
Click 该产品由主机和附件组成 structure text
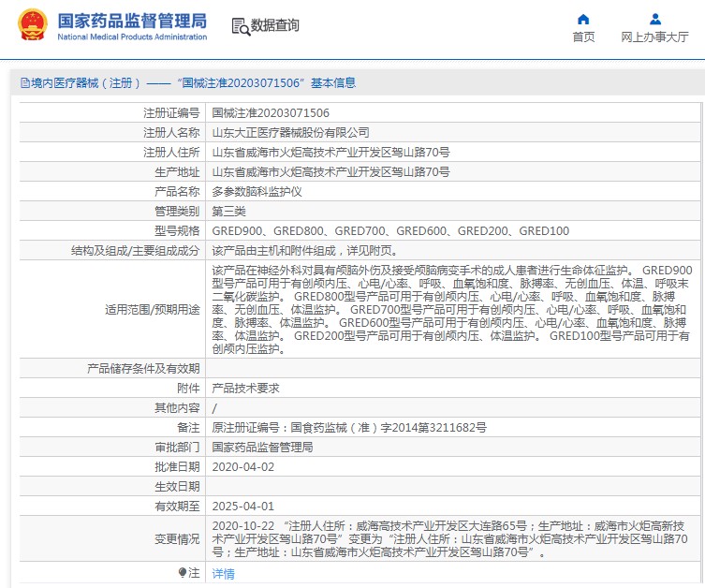click(305, 251)
